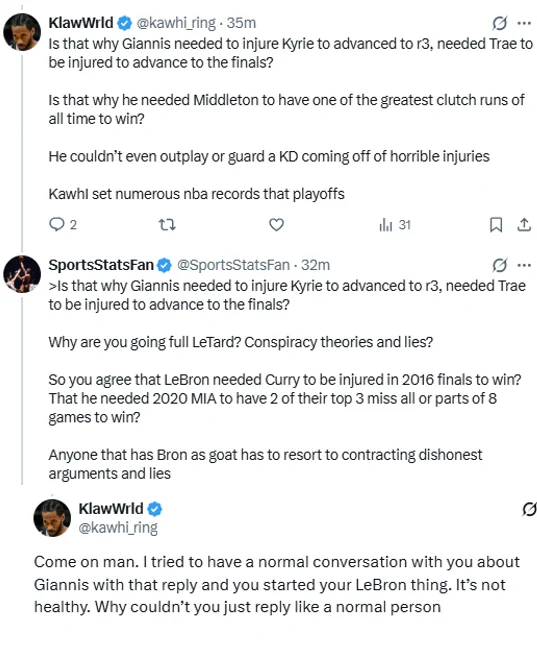
Task: Click Grok icon on KlawWrld's bottom tweet
Action: (x=529, y=509)
